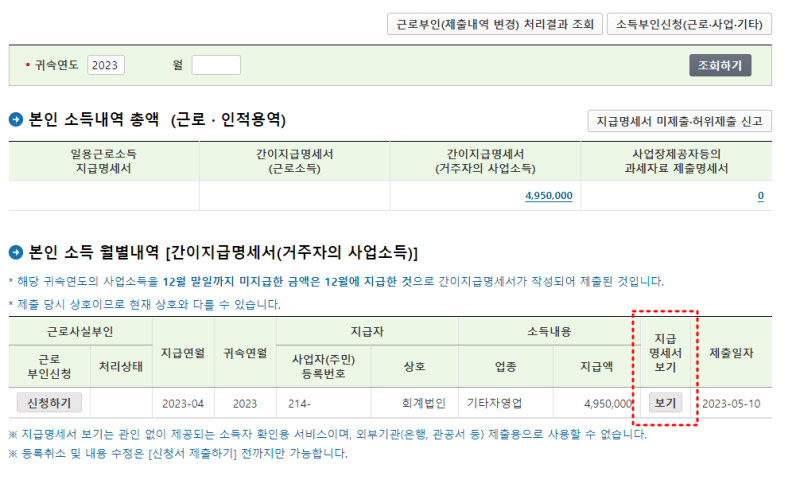Click the 일용근로소득 지급명세서 header cell
Image resolution: width=800 pixels, height=480 pixels.
coord(104,161)
